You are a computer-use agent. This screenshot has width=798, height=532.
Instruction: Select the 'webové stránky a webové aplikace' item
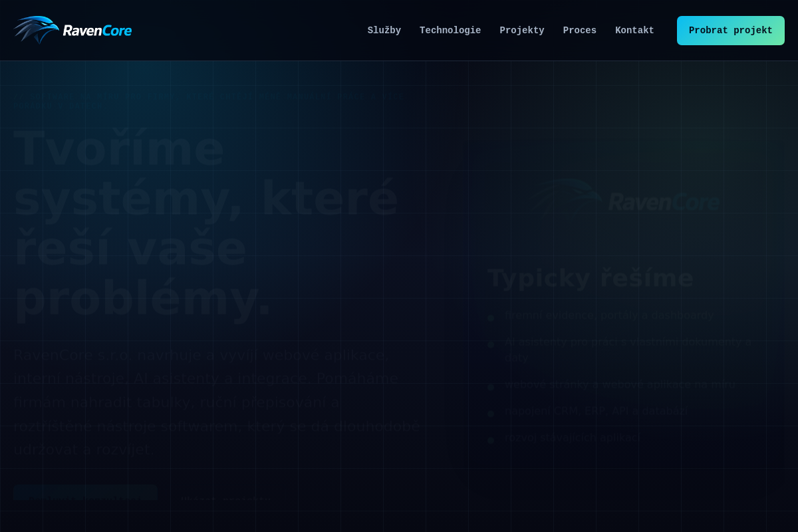point(620,384)
